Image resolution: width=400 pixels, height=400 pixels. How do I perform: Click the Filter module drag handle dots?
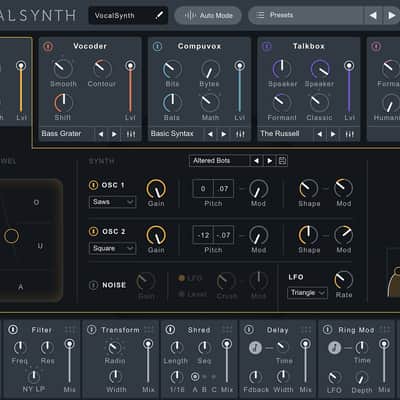pos(70,330)
